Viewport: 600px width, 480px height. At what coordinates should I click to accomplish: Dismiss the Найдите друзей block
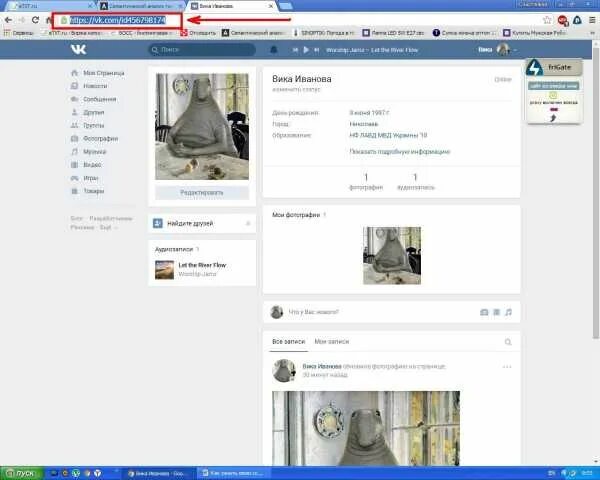pos(248,223)
